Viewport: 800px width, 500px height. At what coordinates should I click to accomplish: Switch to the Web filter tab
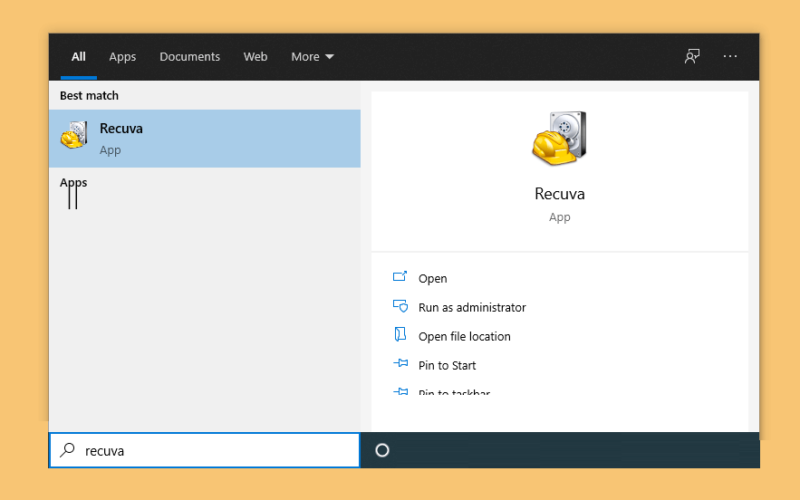coord(255,57)
